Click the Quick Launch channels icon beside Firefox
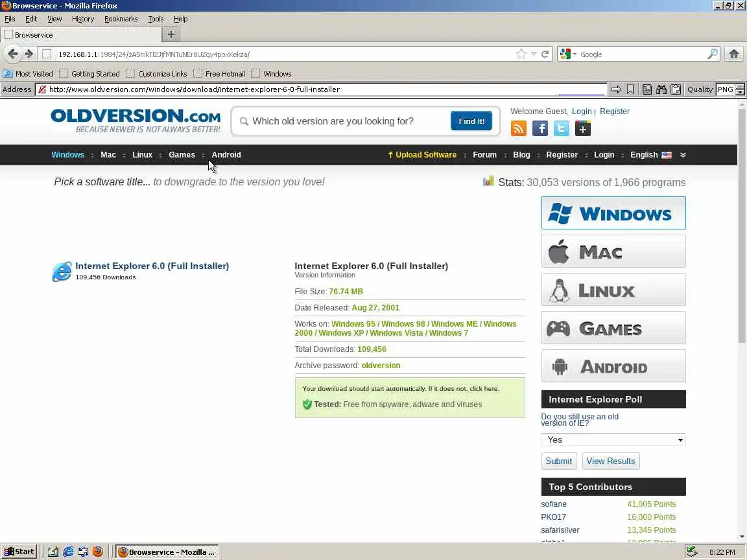747x560 pixels. click(83, 552)
